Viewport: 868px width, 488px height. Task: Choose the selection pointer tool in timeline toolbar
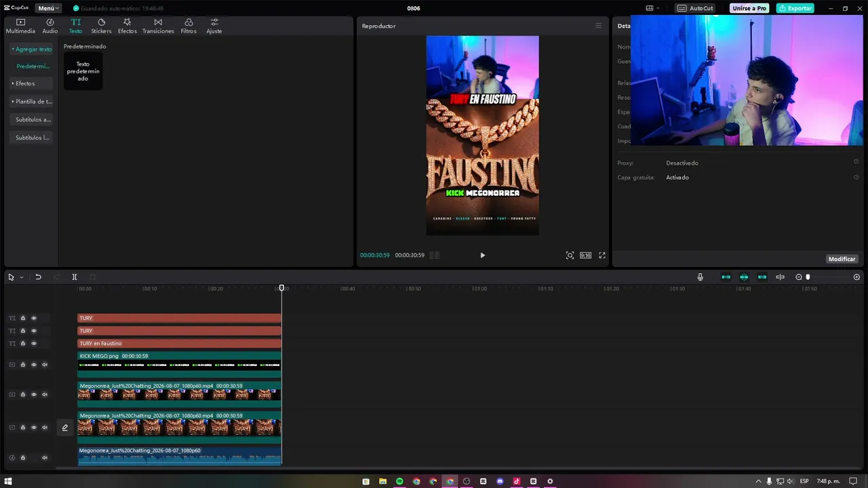point(11,277)
